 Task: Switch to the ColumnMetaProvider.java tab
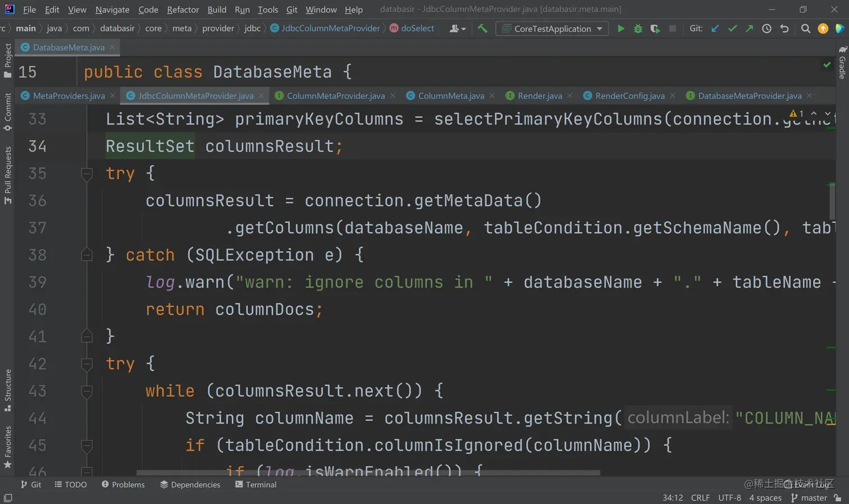click(336, 95)
